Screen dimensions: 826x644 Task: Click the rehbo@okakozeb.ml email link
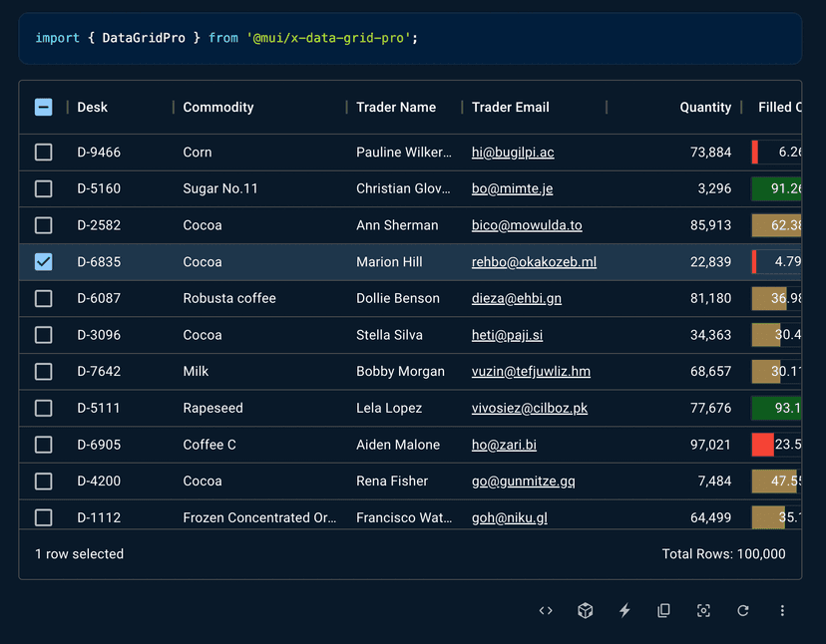click(x=534, y=261)
